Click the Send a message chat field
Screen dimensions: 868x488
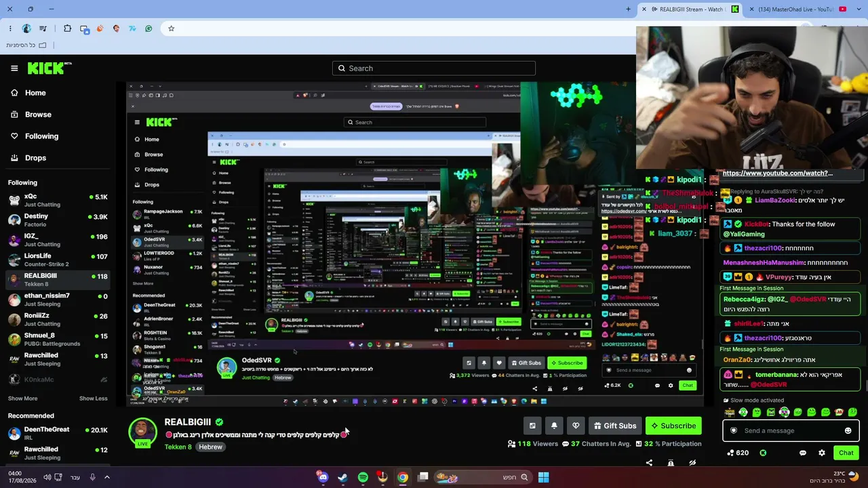[x=791, y=430]
